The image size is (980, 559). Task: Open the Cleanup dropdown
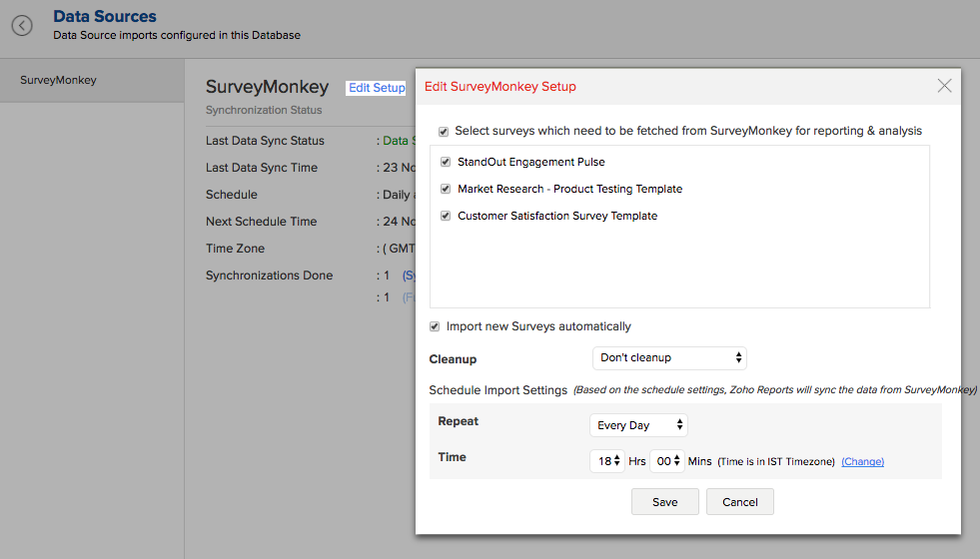(x=669, y=358)
